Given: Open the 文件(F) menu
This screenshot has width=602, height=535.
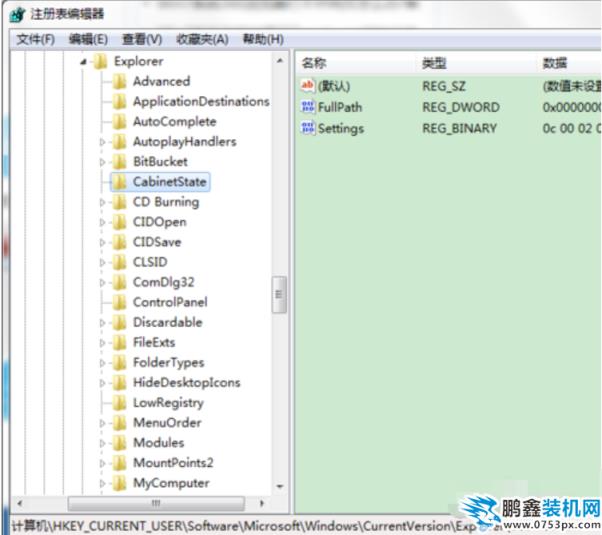Looking at the screenshot, I should tap(36, 39).
